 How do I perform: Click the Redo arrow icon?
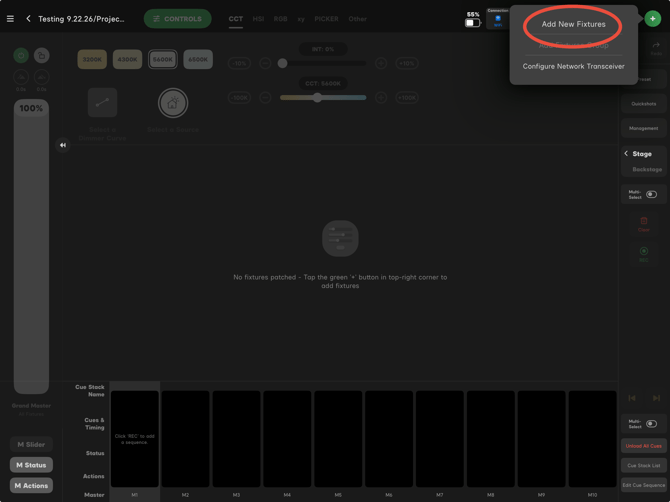[656, 45]
